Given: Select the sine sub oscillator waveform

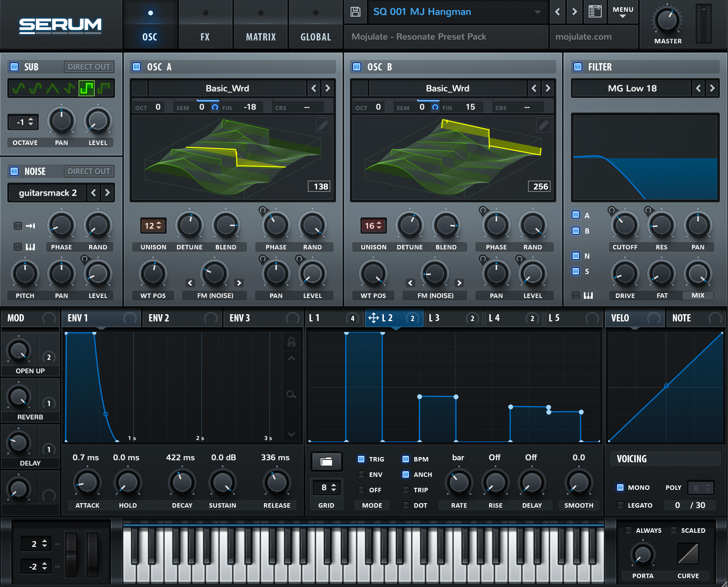Looking at the screenshot, I should (19, 88).
